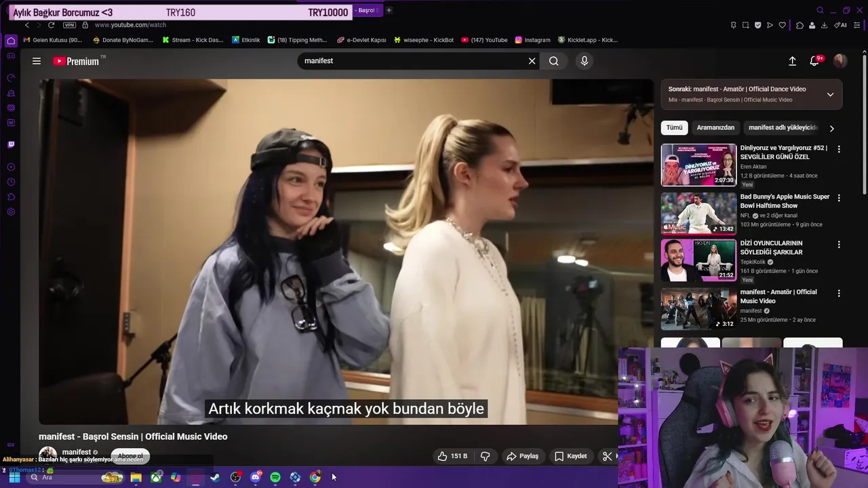Open Steam from the taskbar
The image size is (868, 488).
[215, 477]
